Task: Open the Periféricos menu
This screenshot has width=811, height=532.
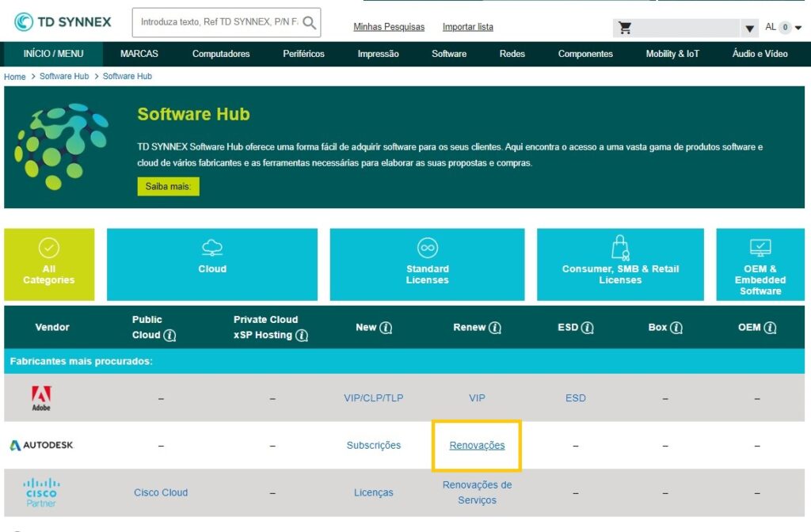Action: [x=303, y=54]
